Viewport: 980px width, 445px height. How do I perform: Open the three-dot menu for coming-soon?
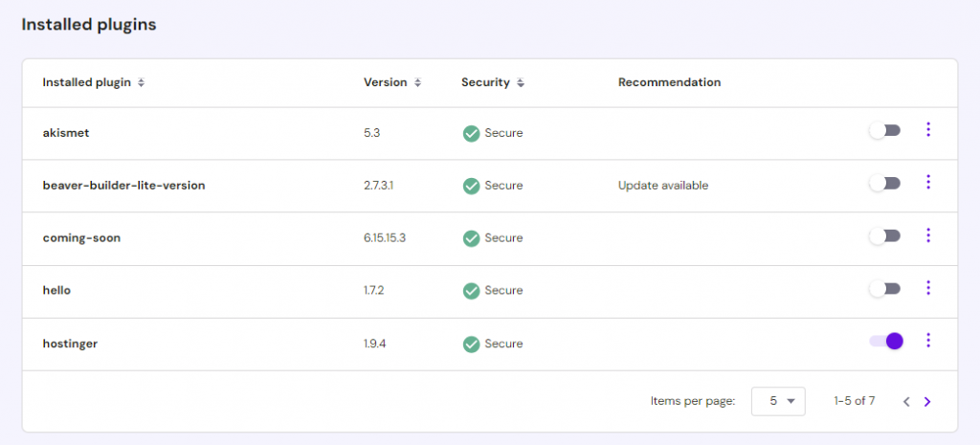point(927,235)
